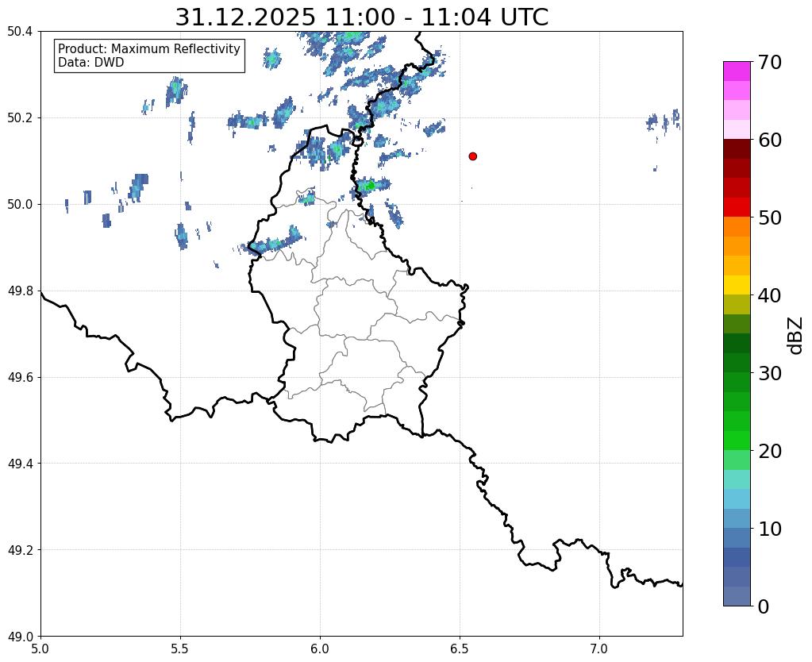Screen dimensions: 812x662
Task: Click the 'Data: DWD' label
Action: click(91, 63)
